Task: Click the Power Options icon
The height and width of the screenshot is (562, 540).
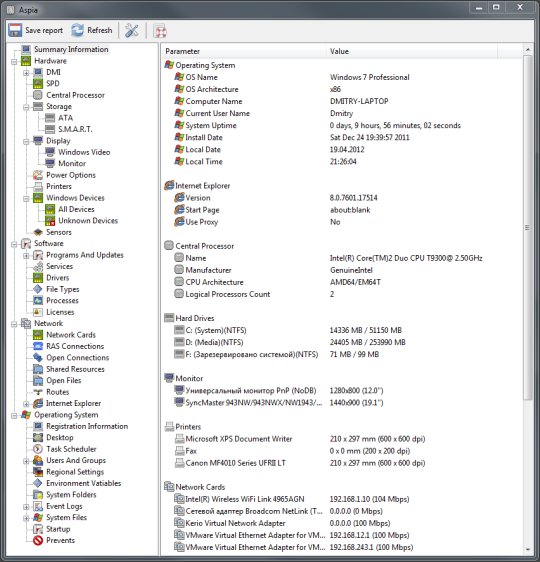Action: (38, 175)
